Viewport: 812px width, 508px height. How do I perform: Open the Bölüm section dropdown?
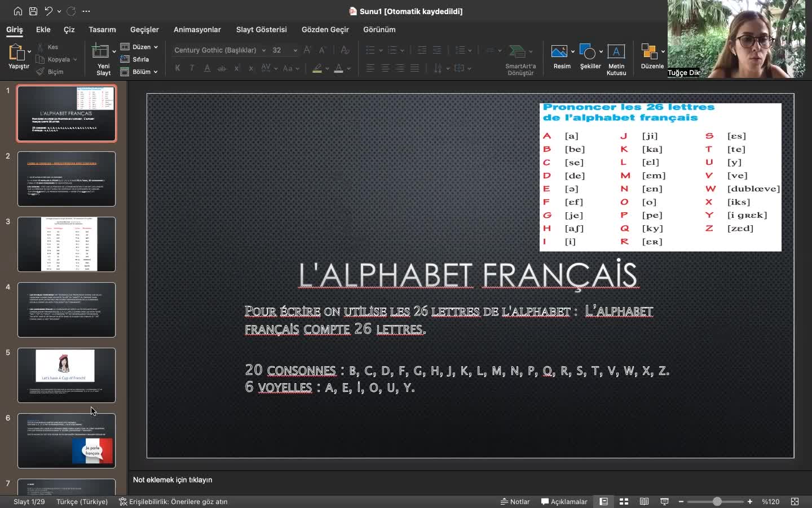pyautogui.click(x=139, y=72)
